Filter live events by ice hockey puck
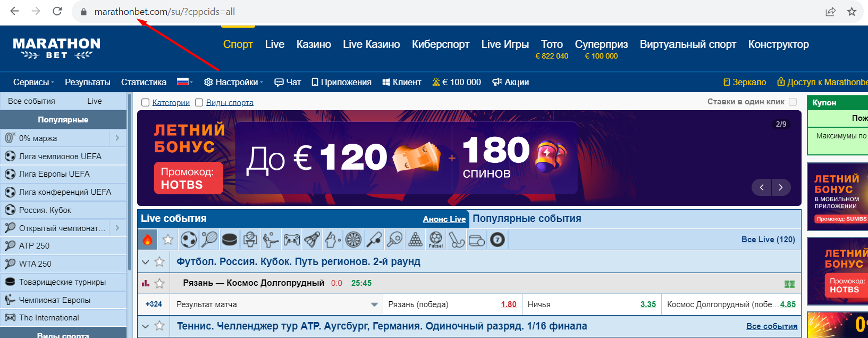868x338 pixels. click(230, 240)
